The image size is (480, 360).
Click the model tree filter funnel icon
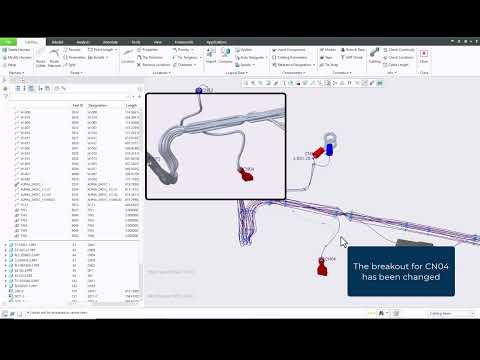[5, 97]
